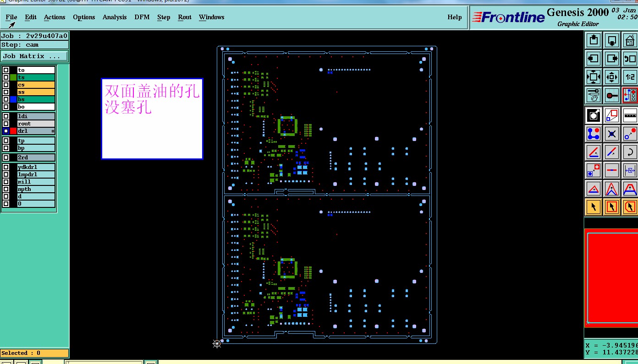Click the blue color swatch of bs
638x364 pixels.
13,99
